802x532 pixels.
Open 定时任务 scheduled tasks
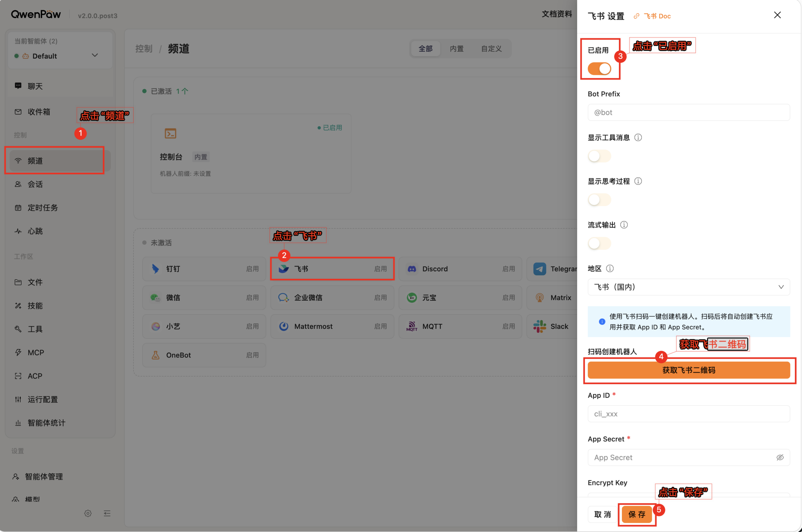point(60,208)
